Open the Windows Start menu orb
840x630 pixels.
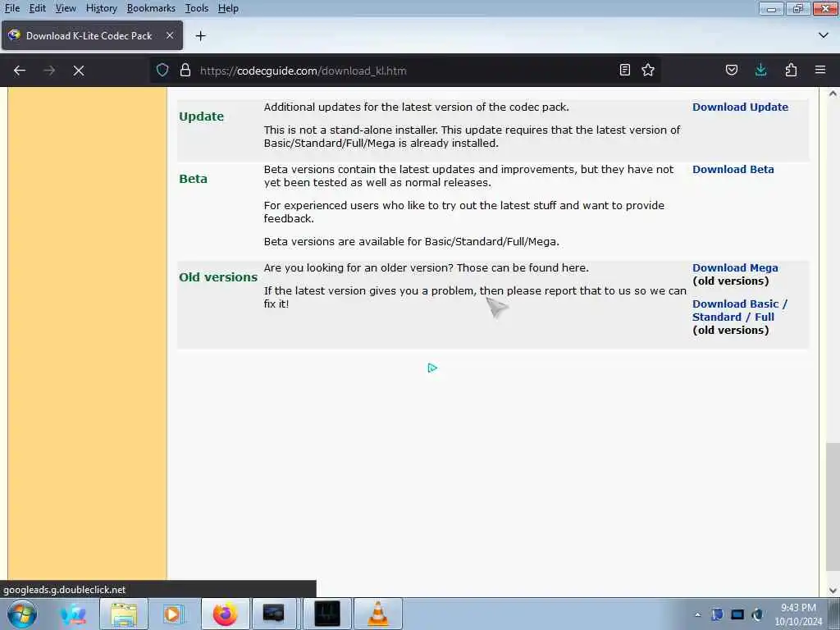click(x=22, y=614)
